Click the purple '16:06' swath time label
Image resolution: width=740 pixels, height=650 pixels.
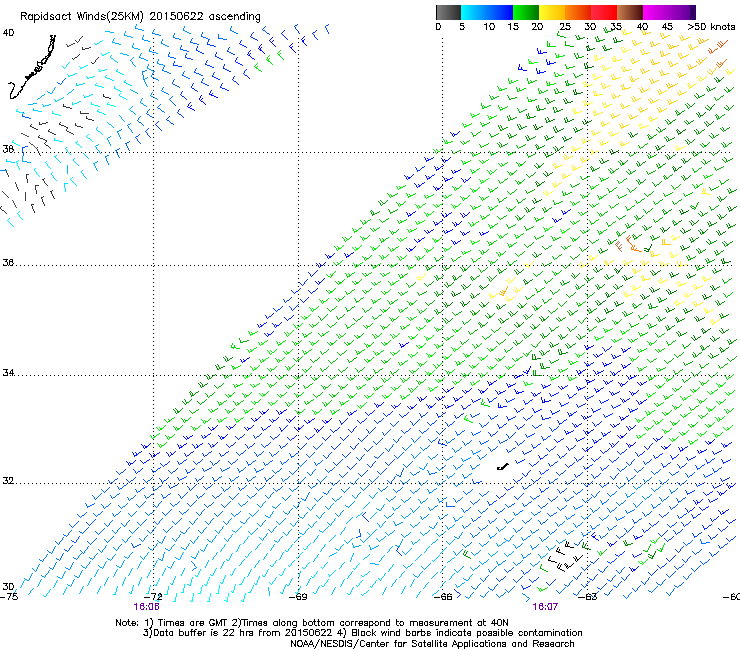pos(146,607)
